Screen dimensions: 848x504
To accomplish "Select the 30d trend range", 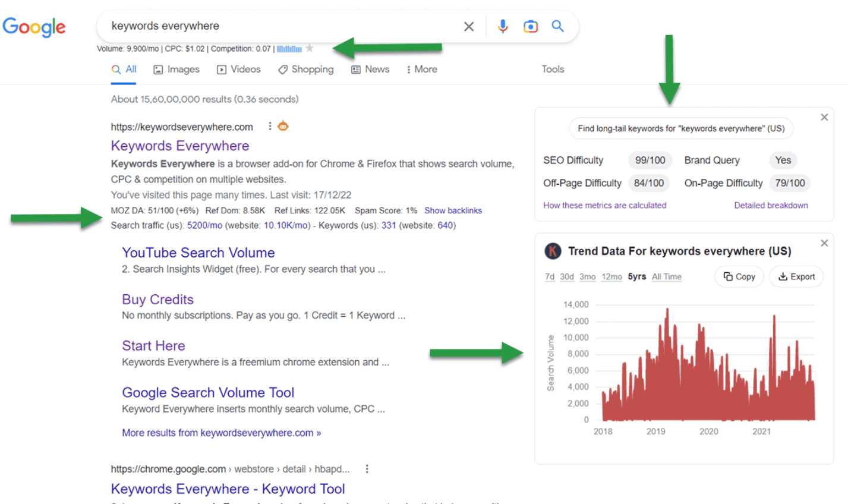I will (567, 276).
